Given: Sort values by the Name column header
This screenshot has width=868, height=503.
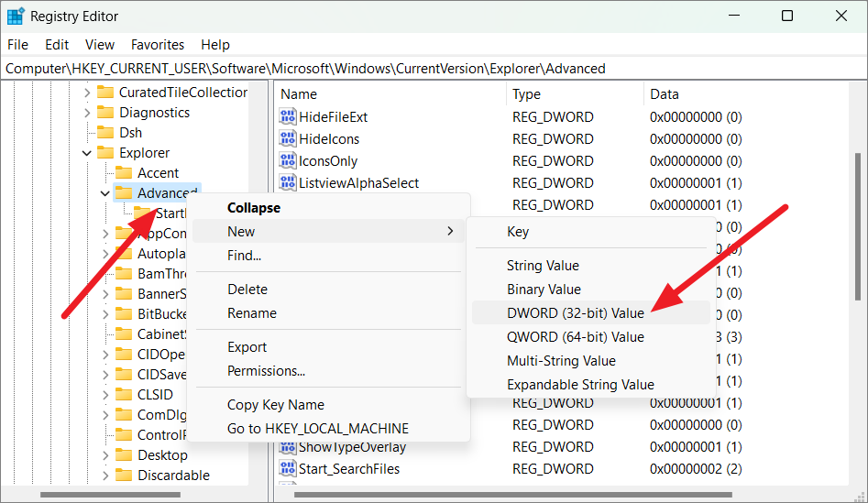Looking at the screenshot, I should pyautogui.click(x=390, y=94).
